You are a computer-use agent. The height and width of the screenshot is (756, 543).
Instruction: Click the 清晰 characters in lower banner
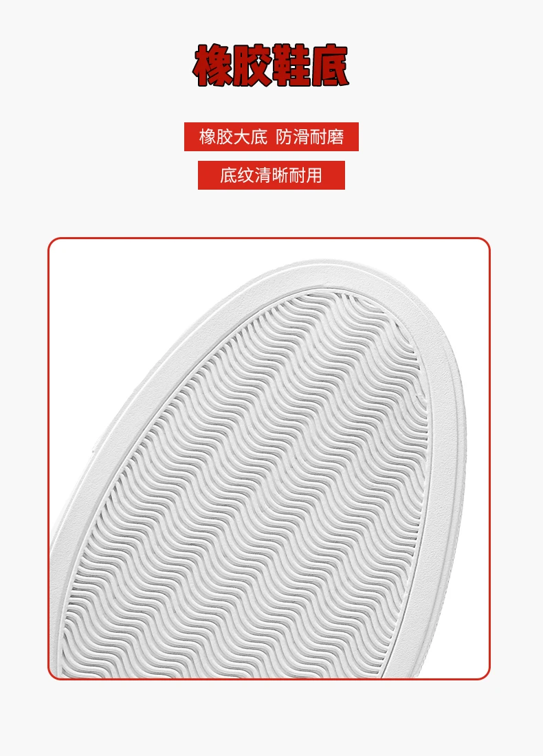coord(271,175)
